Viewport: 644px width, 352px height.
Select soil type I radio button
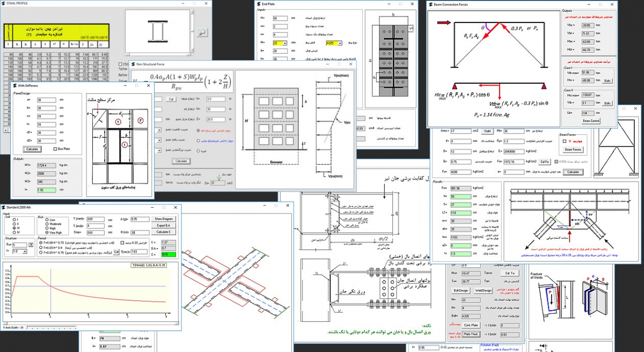click(14, 219)
